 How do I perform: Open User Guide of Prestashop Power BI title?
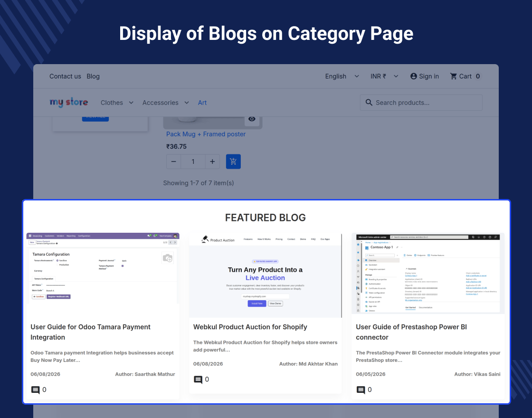pyautogui.click(x=411, y=332)
